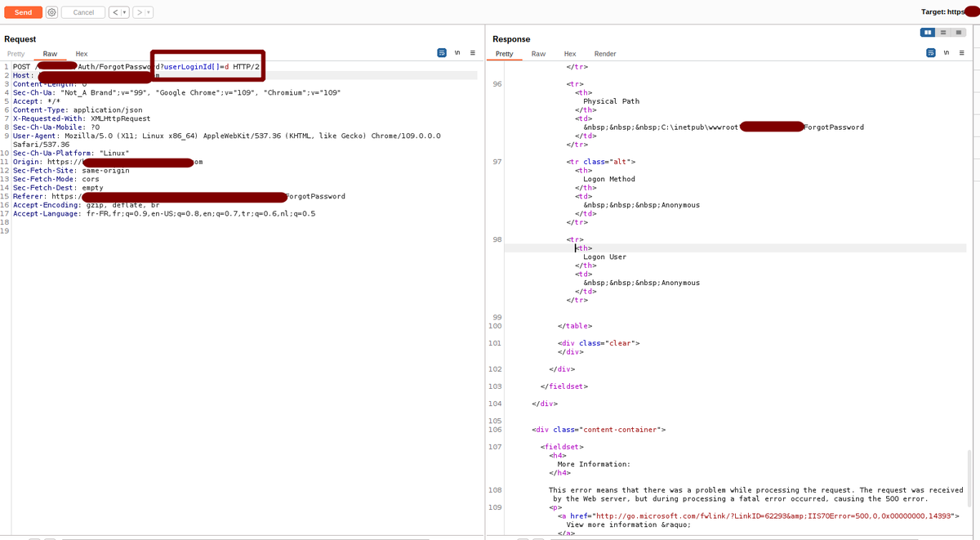Click "View more information" text in response
The width and height of the screenshot is (980, 540).
[629, 524]
